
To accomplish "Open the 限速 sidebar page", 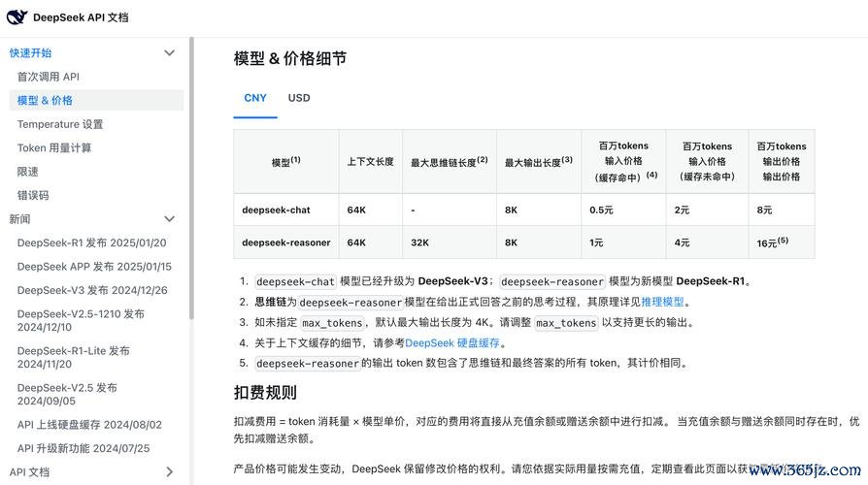I will (x=27, y=172).
